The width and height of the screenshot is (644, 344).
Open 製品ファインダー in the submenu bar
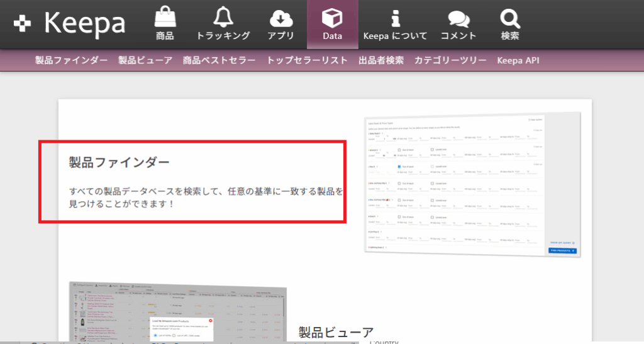click(72, 61)
